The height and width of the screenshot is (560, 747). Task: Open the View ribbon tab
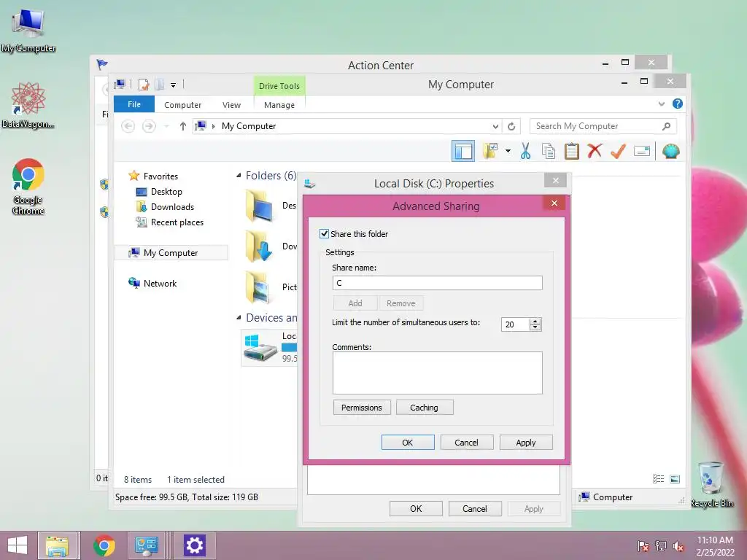(231, 105)
